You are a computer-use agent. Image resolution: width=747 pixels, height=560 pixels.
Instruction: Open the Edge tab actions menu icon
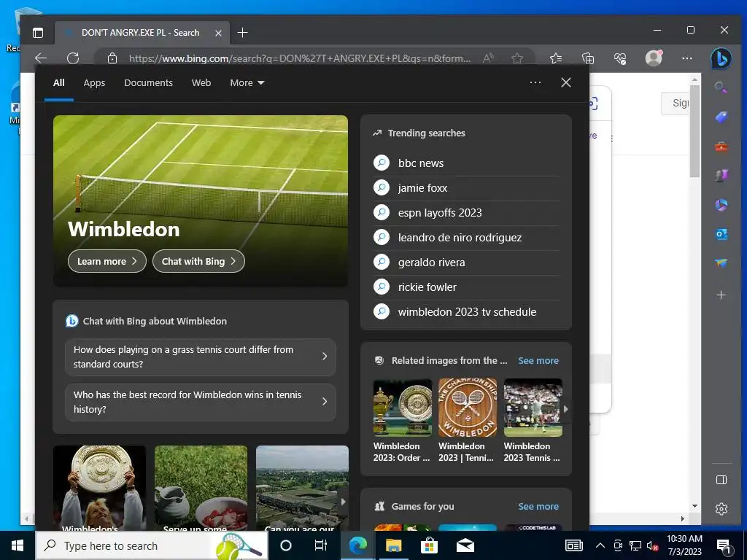point(38,32)
